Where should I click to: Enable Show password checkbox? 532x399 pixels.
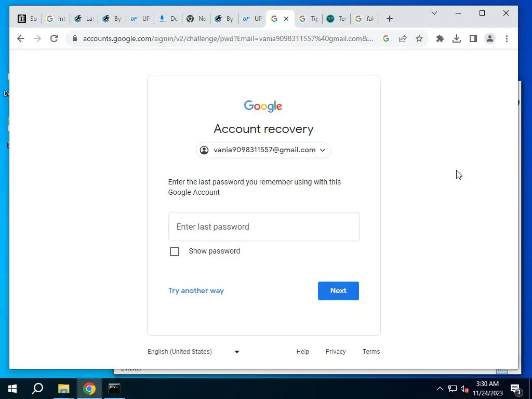tap(175, 251)
